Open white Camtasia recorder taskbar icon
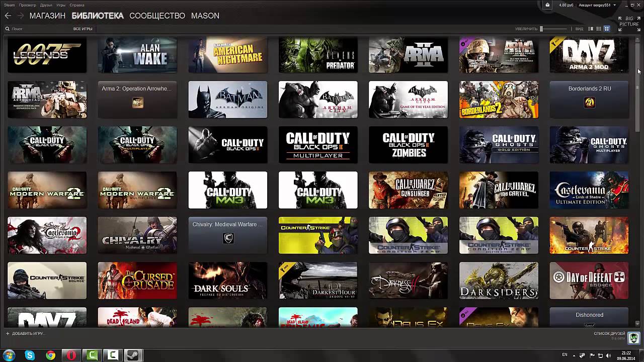 click(113, 355)
